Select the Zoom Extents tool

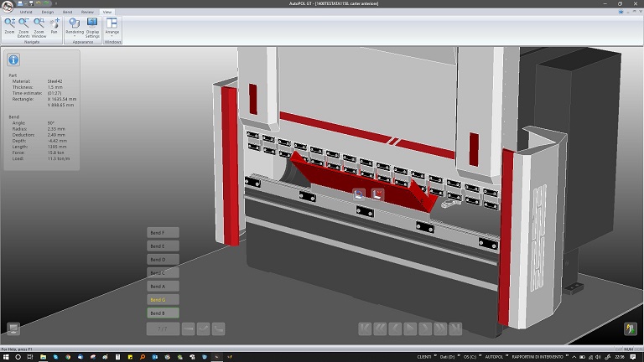23,26
